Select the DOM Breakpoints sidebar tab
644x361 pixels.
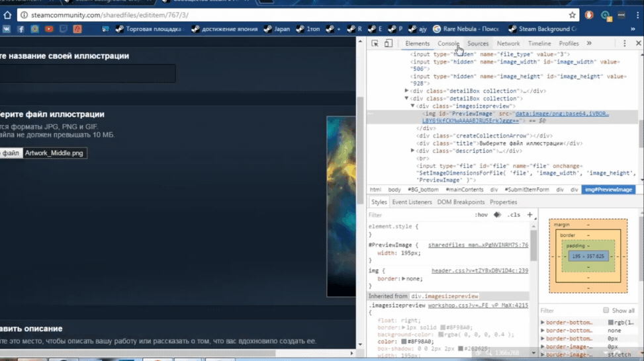(461, 202)
